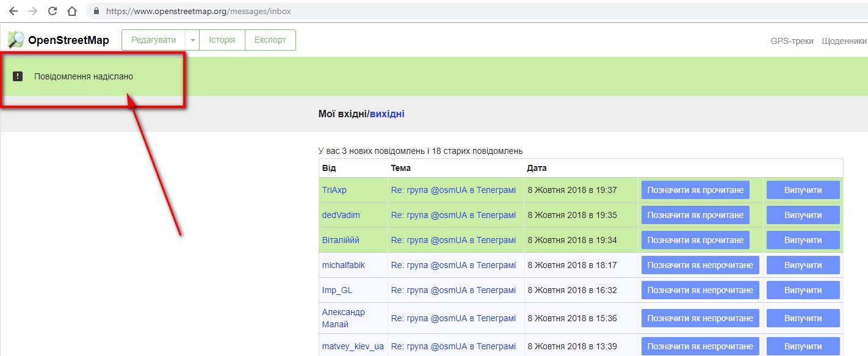Open TriAxp's message subject link
Screen dimensions: 868x356
tap(453, 190)
